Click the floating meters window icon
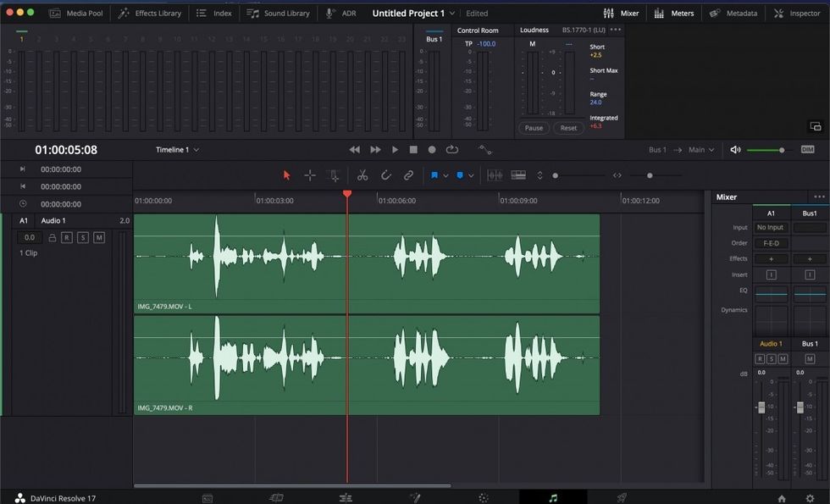 coord(816,126)
